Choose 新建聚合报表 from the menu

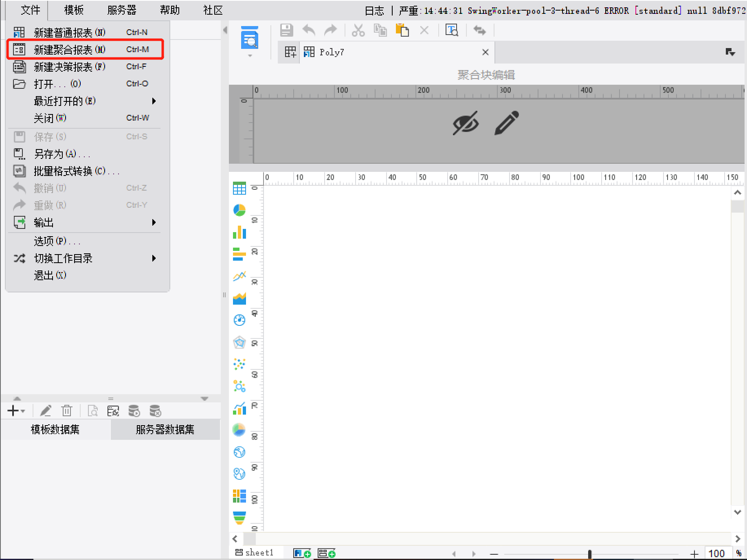coord(85,49)
